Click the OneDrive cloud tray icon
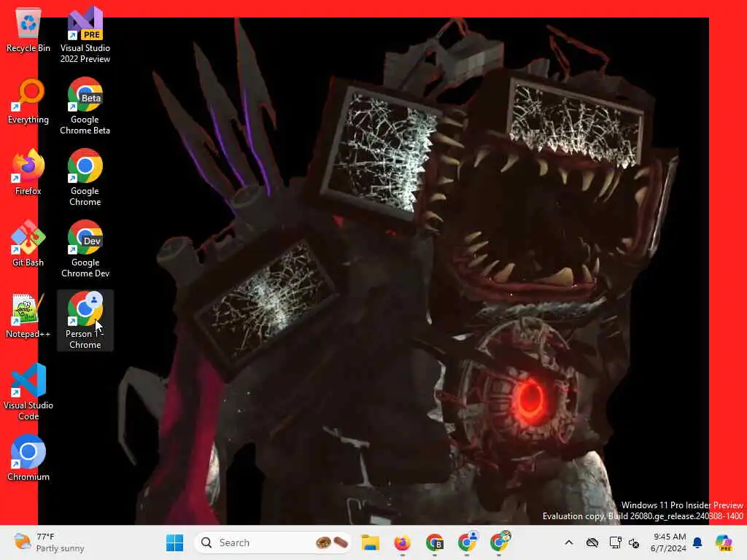 [x=592, y=542]
